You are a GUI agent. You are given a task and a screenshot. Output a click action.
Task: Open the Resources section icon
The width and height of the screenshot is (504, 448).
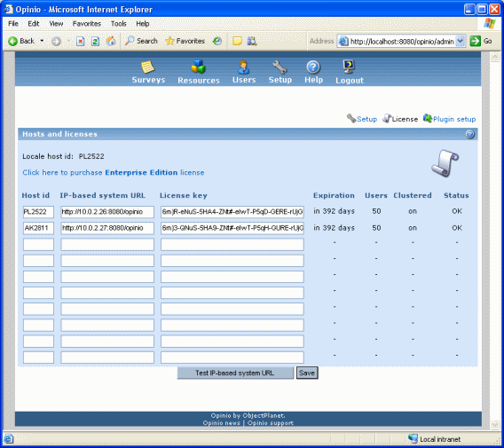click(x=198, y=67)
